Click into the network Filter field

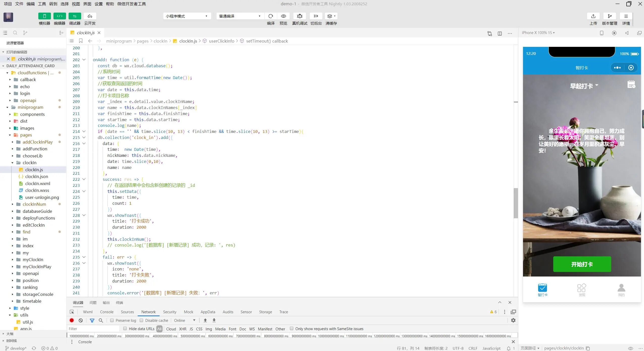(x=93, y=329)
